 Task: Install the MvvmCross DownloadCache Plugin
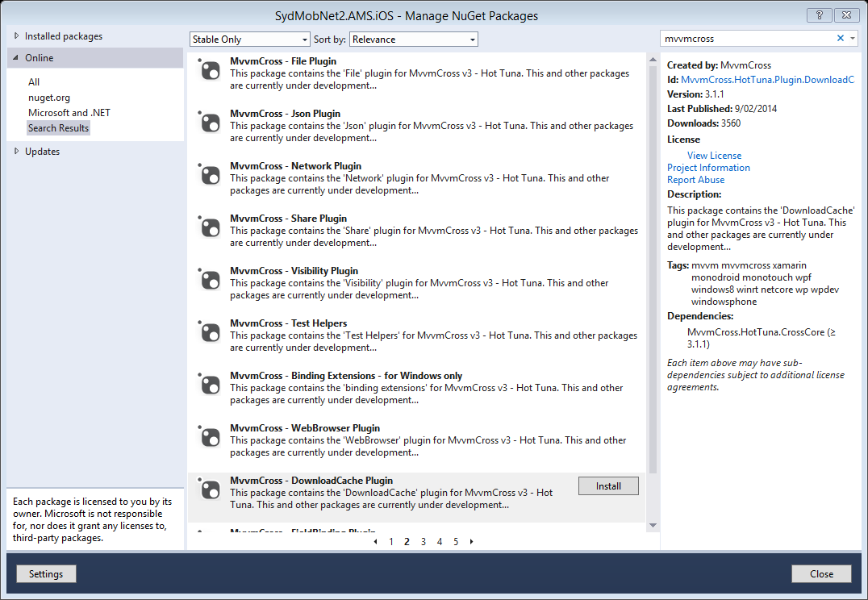607,485
